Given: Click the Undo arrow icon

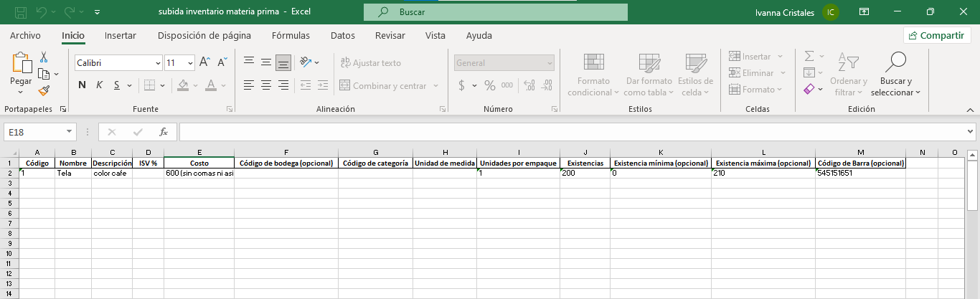Looking at the screenshot, I should (42, 12).
